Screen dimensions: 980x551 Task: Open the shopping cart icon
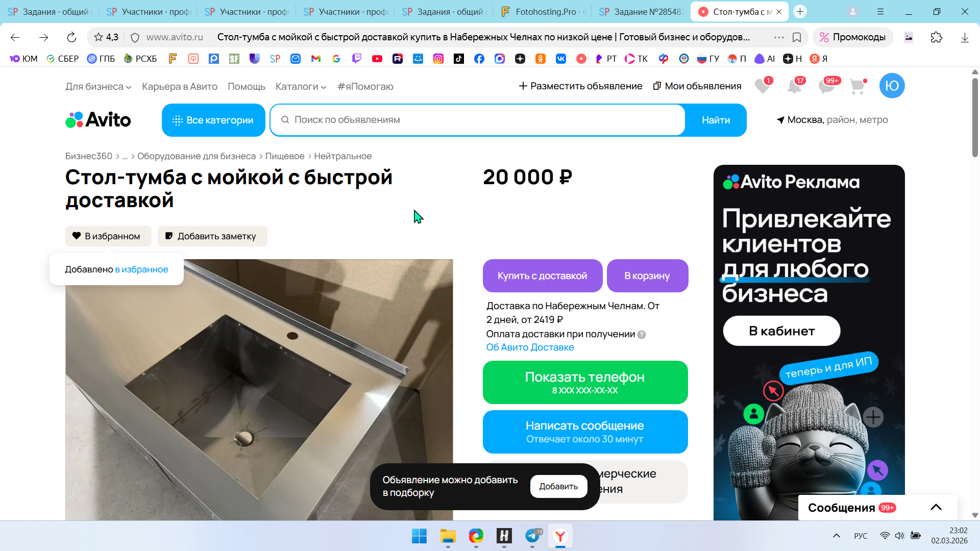tap(857, 86)
